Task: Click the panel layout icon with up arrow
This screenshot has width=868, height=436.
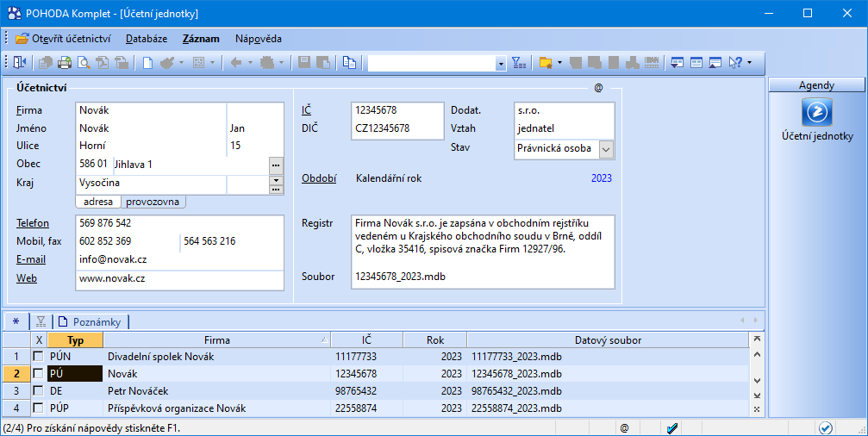Action: [715, 63]
